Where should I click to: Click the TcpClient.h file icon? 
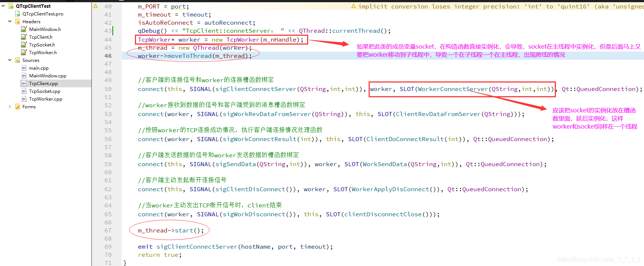click(x=24, y=37)
